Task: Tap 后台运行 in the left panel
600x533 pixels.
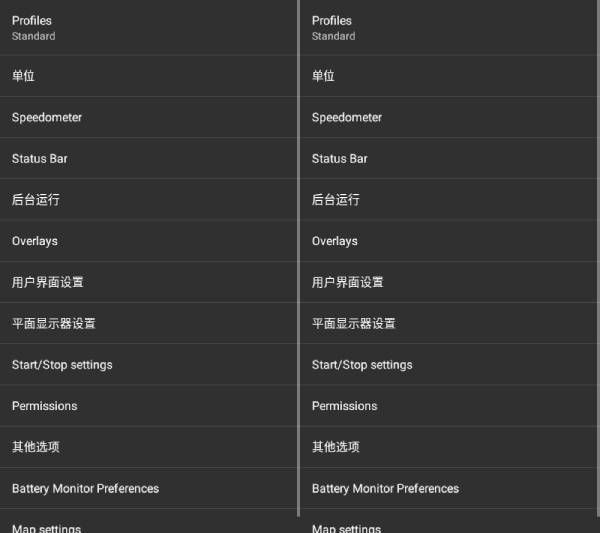Action: point(148,199)
